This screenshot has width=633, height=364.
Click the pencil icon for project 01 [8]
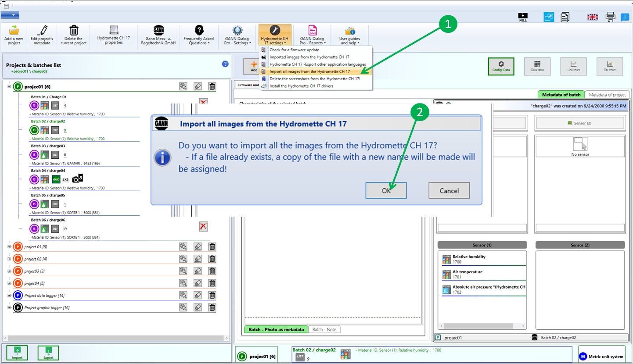tap(198, 246)
